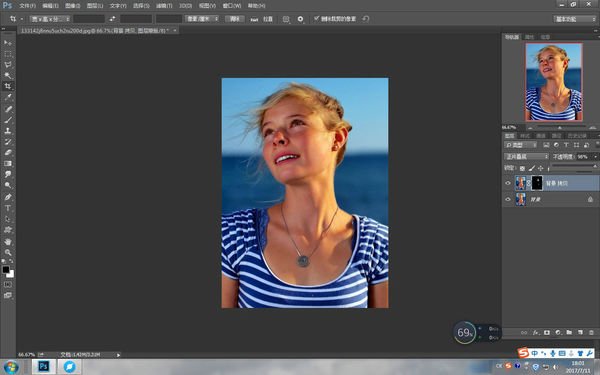
Task: Open the 文件 menu
Action: (x=27, y=6)
